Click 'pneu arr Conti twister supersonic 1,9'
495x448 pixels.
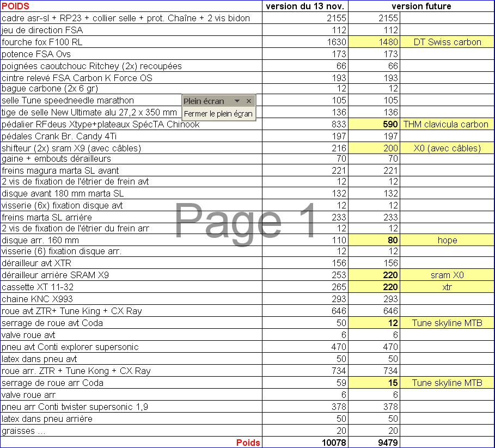pos(131,407)
